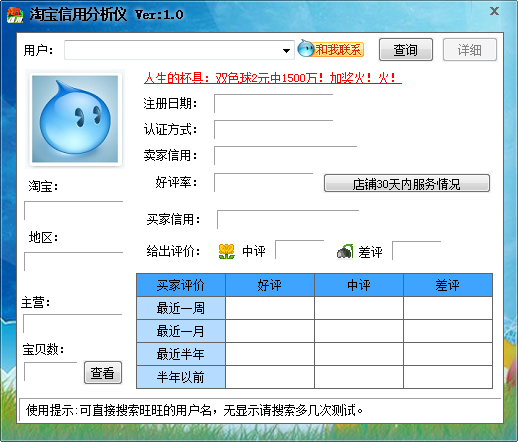Click the 详细 button
Viewport: 518px width, 442px height.
(x=470, y=50)
